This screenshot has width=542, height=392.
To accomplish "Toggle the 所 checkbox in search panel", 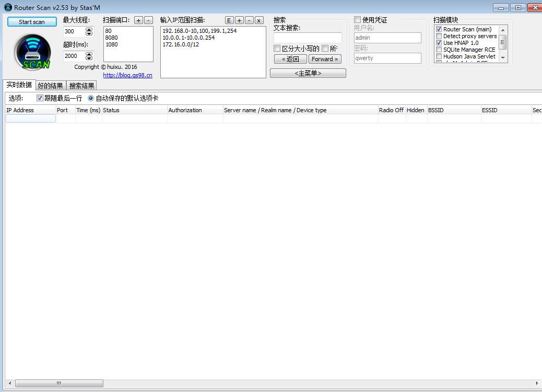I will coord(325,49).
